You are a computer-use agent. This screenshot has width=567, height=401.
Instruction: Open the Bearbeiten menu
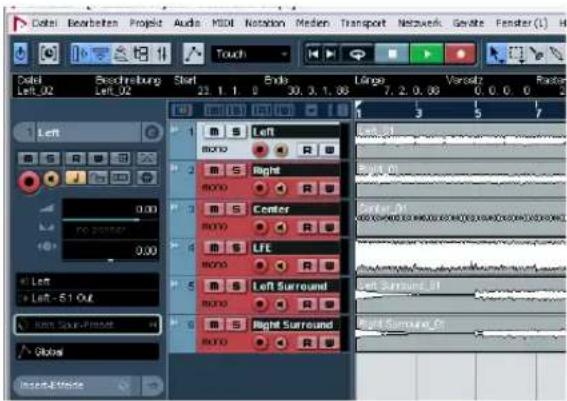[x=93, y=24]
